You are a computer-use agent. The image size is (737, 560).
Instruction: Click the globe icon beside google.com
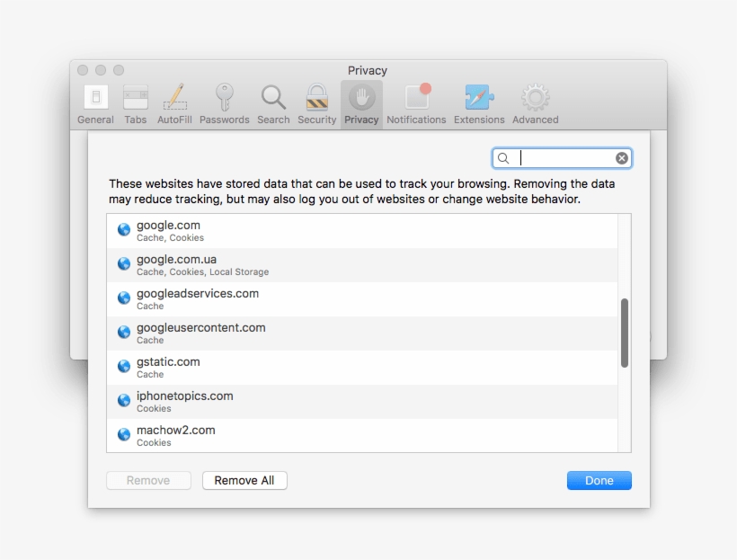coord(124,229)
